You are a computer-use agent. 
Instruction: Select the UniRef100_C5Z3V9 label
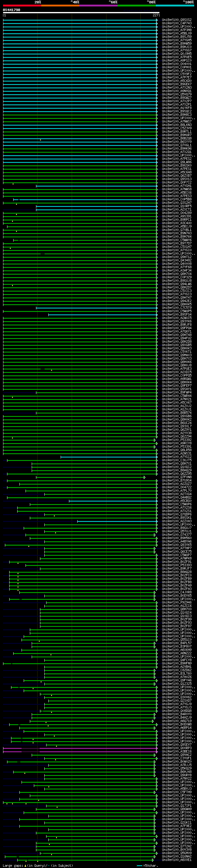[x=177, y=128]
